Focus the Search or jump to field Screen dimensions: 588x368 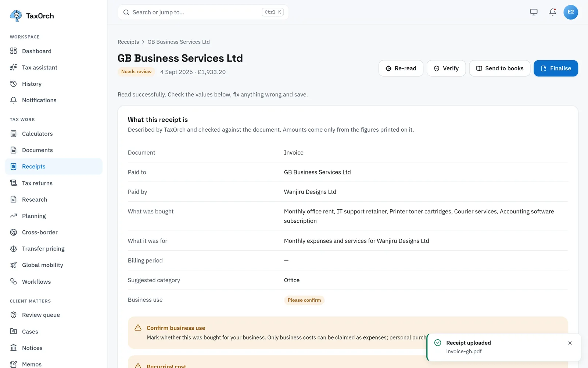203,12
